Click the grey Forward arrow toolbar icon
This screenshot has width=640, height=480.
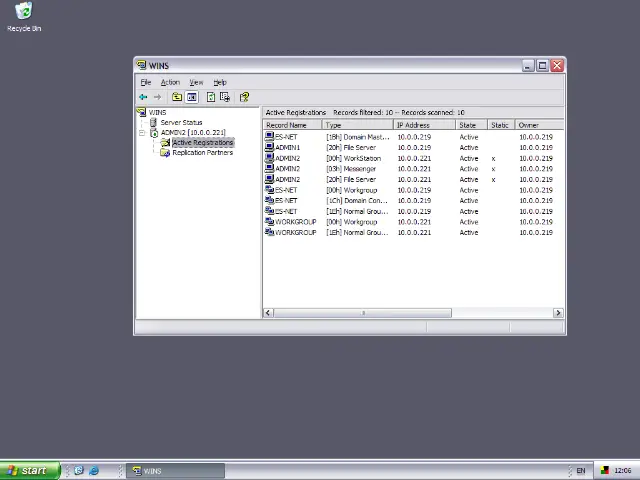click(158, 97)
